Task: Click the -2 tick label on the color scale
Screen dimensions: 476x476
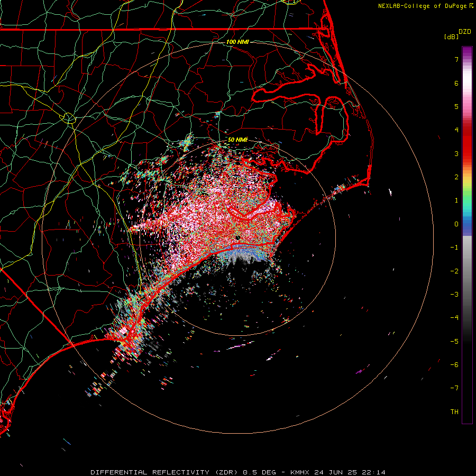Action: pos(454,271)
